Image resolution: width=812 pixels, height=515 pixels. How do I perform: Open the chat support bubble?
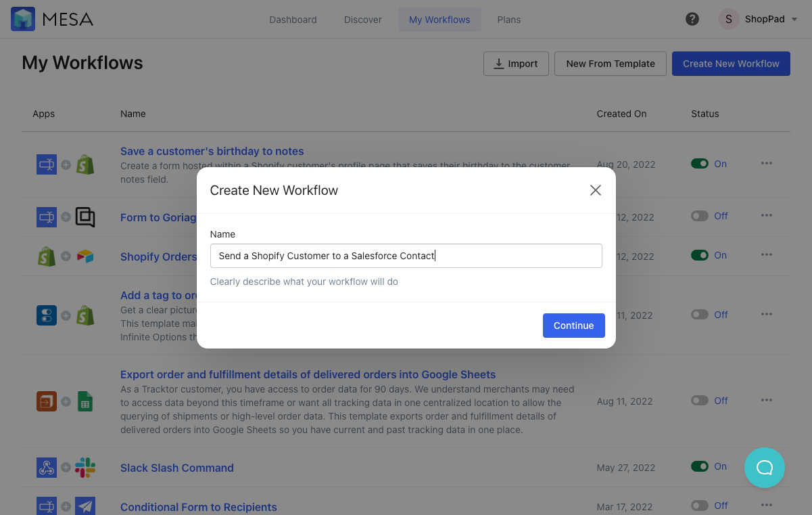click(765, 468)
